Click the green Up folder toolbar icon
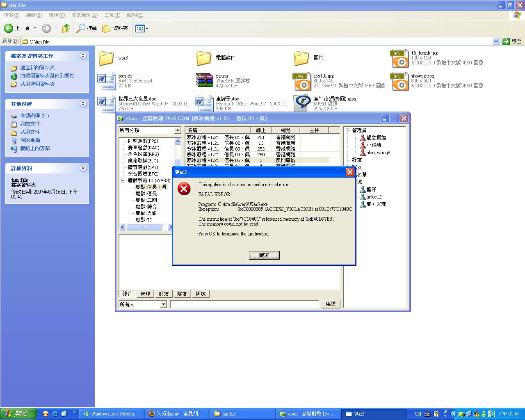 66,28
